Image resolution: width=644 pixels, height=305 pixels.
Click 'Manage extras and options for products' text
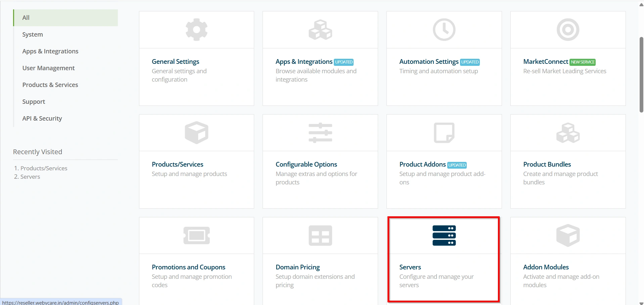[x=316, y=178]
